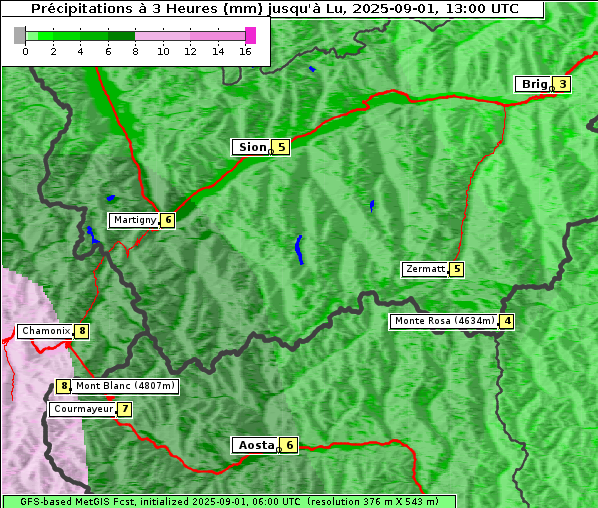Viewport: 598px width, 508px height.
Task: Select the Chamonix label
Action: pos(46,331)
